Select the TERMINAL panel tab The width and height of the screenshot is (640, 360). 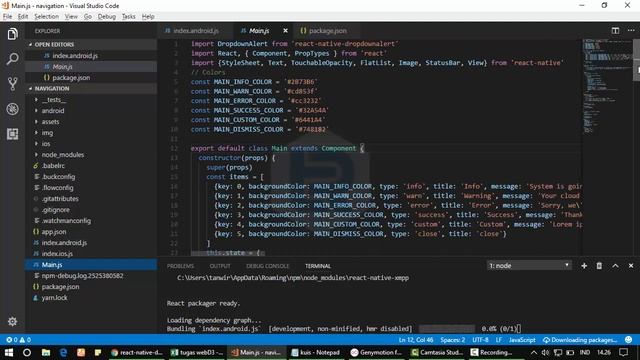[x=318, y=266]
